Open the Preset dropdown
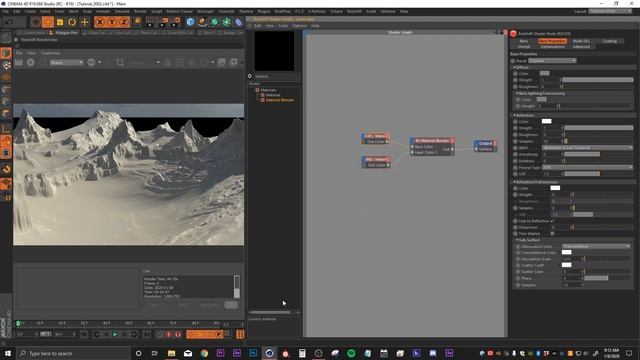Viewport: 640px width, 360px height. click(x=552, y=61)
